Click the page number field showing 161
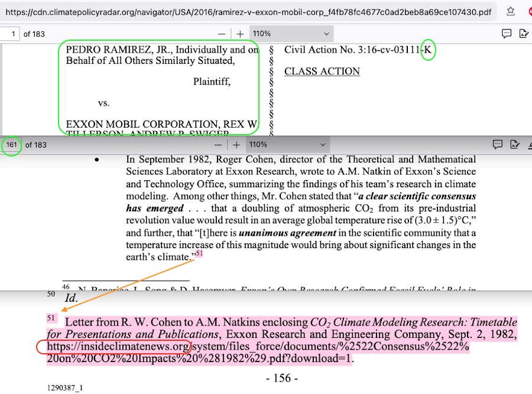This screenshot has width=532, height=394. point(12,145)
